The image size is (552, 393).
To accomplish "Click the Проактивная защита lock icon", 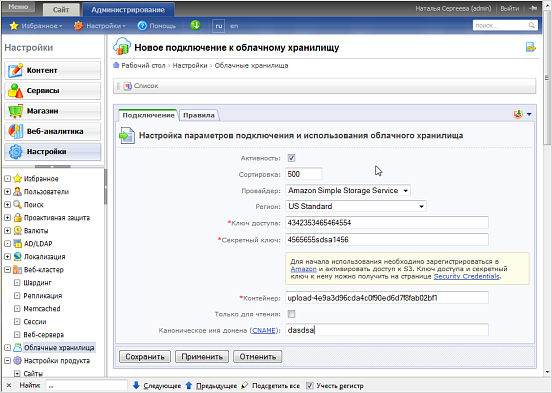I will (17, 218).
